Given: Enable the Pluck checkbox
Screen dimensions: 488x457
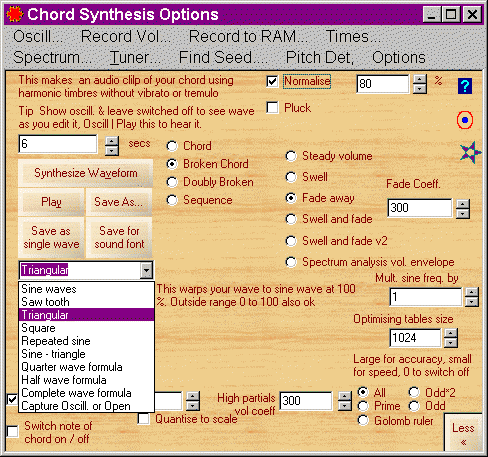Looking at the screenshot, I should (272, 108).
